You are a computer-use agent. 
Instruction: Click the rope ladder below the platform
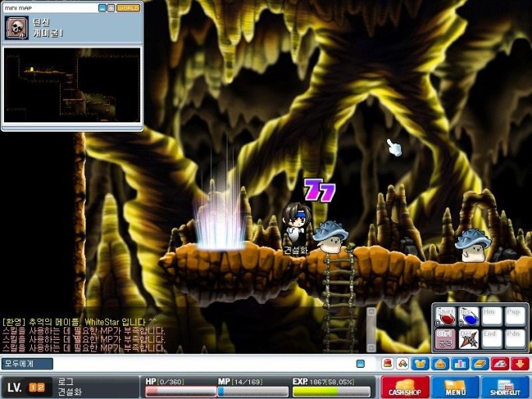point(339,298)
